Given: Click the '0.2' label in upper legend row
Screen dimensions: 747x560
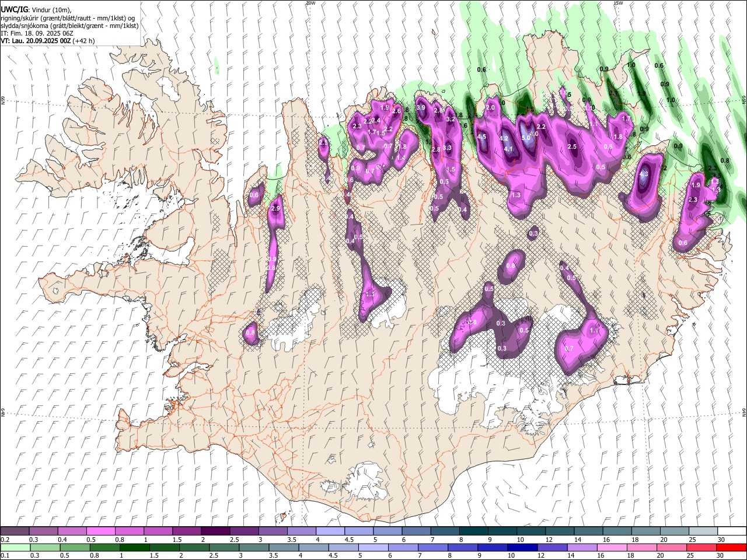Looking at the screenshot, I should pyautogui.click(x=5, y=540).
